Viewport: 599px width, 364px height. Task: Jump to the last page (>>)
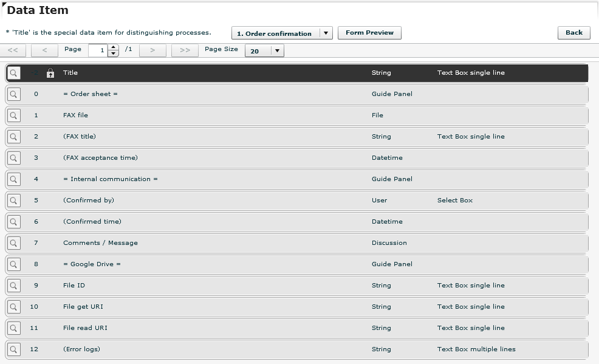pos(185,50)
